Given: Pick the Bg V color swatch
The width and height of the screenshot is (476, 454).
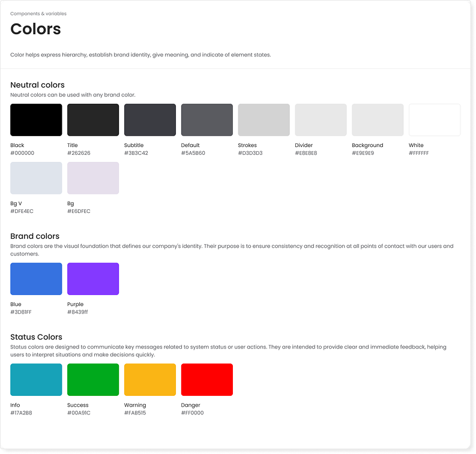Looking at the screenshot, I should (36, 178).
